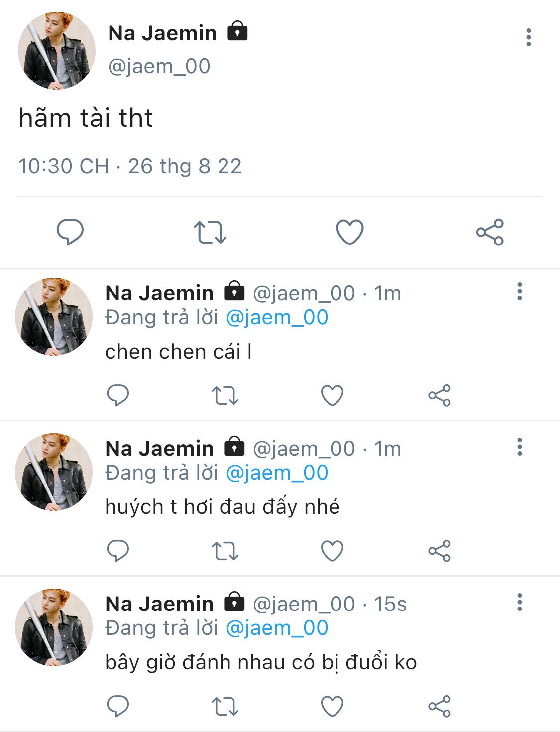
Task: Open more options for the 15s-old reply
Action: 519,602
